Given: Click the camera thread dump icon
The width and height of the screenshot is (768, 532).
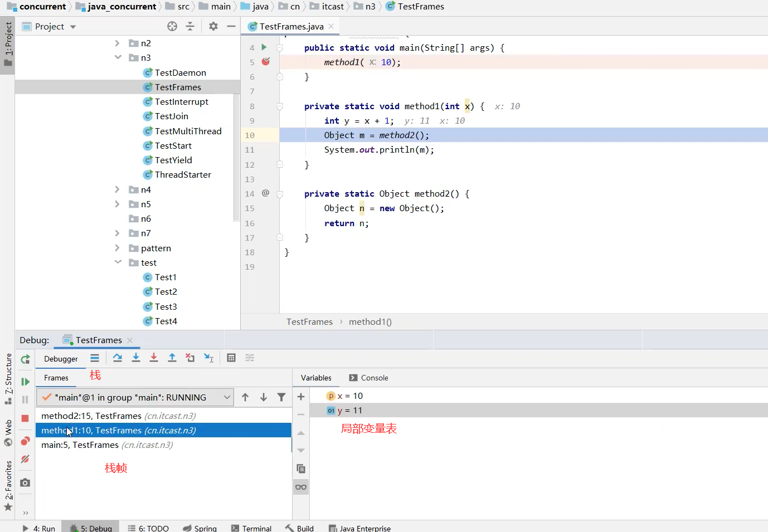Looking at the screenshot, I should point(25,482).
